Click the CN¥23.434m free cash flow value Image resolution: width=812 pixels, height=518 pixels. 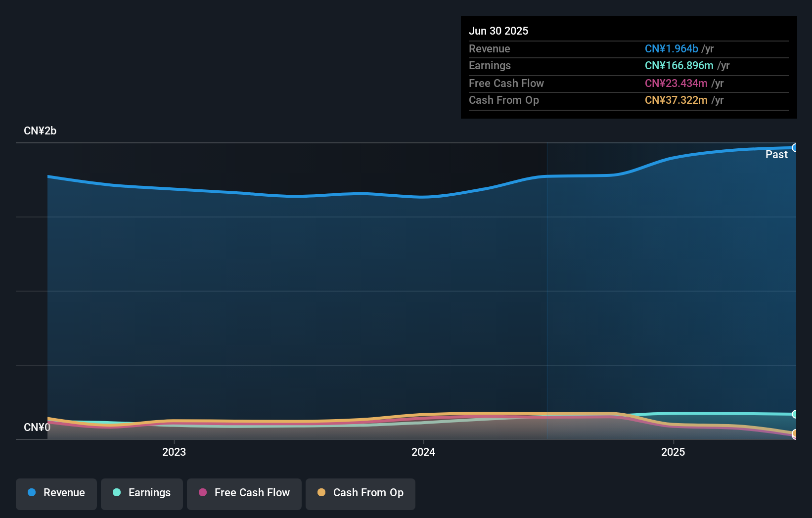point(676,84)
